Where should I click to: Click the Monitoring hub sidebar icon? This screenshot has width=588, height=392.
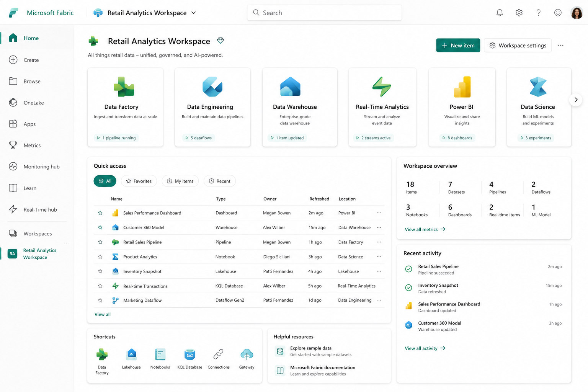click(x=13, y=167)
